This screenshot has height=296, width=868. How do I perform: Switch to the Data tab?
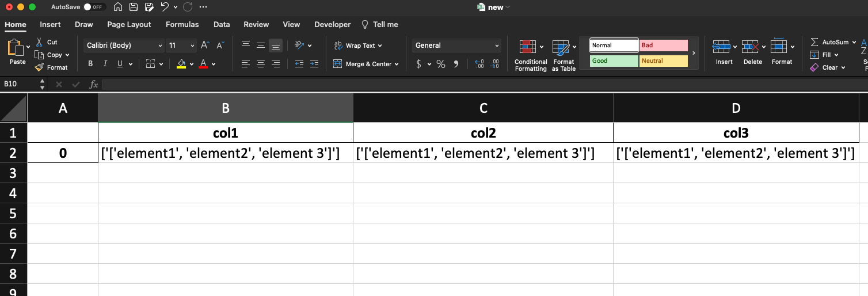(222, 24)
